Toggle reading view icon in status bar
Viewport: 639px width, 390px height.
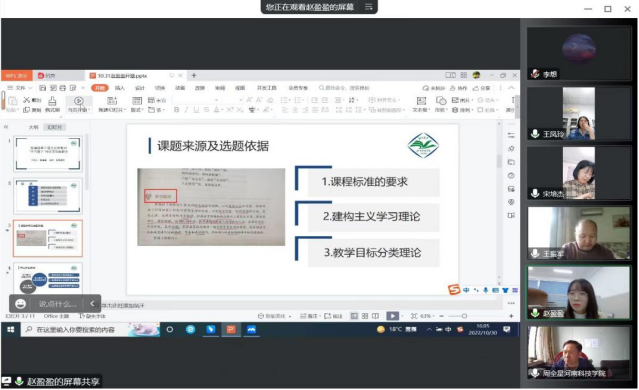(x=375, y=316)
